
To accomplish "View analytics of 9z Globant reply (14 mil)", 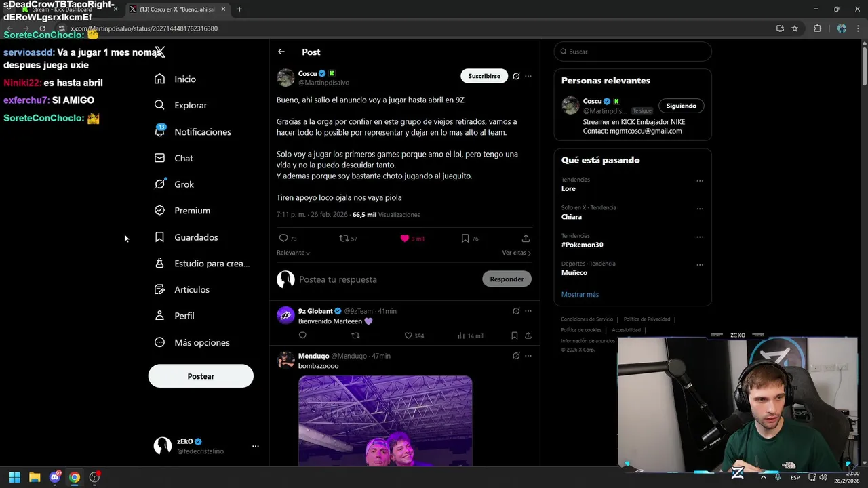I will click(x=470, y=335).
